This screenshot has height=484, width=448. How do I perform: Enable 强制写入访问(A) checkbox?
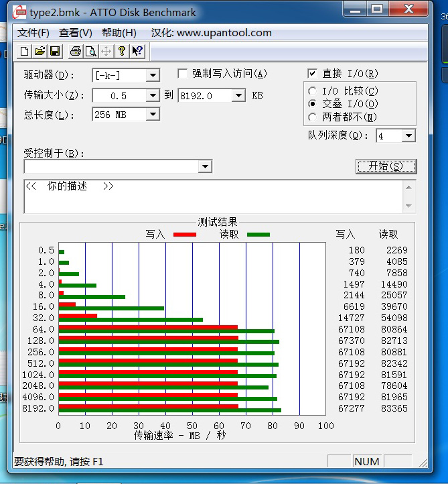click(183, 74)
